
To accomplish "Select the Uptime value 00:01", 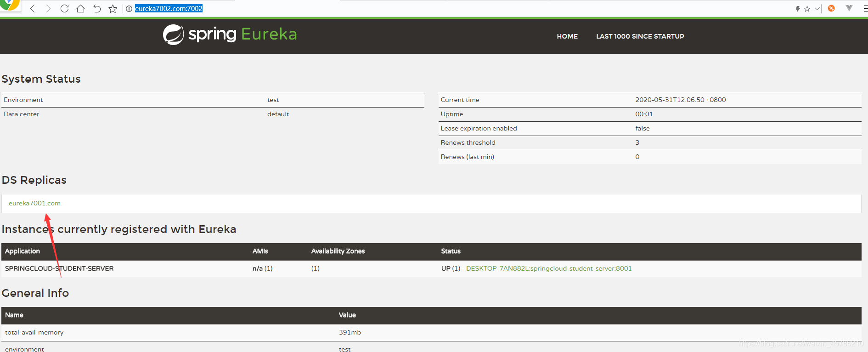I will [x=644, y=114].
